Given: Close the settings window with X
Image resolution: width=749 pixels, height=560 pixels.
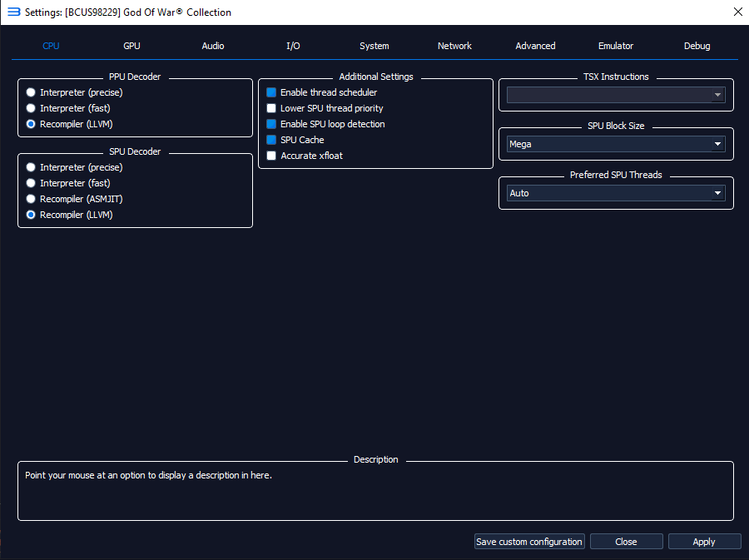Looking at the screenshot, I should pos(737,12).
